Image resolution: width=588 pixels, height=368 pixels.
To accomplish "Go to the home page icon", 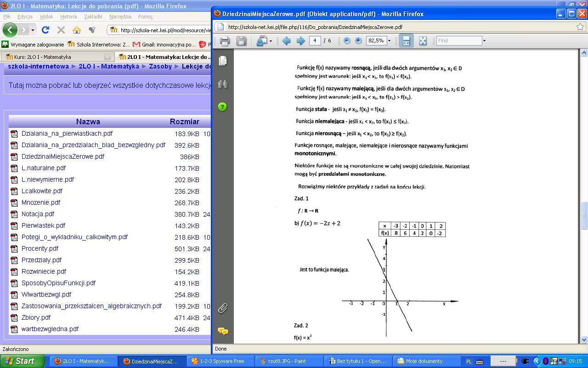I will [x=77, y=30].
